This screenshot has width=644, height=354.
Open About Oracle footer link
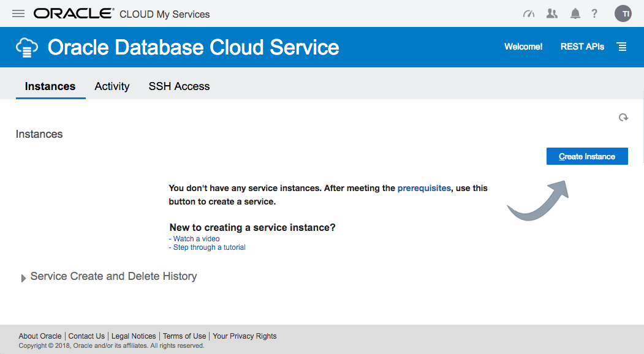pyautogui.click(x=40, y=336)
